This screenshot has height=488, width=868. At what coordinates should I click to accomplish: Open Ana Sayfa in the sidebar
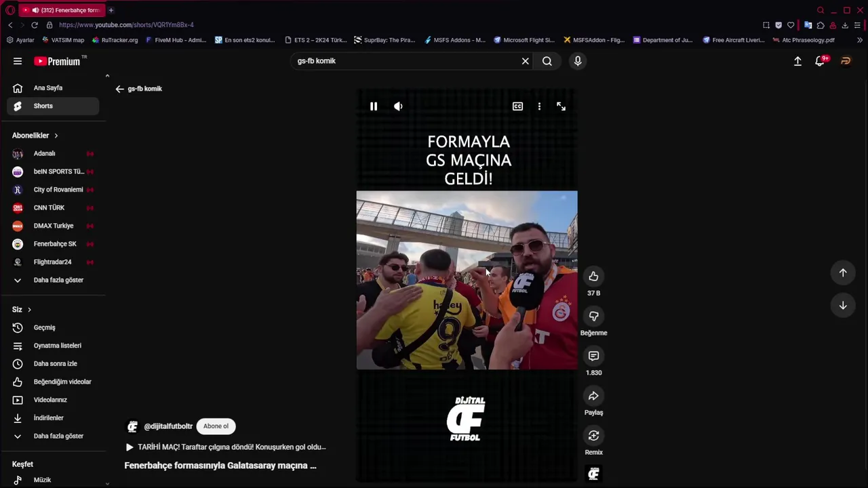click(x=53, y=88)
